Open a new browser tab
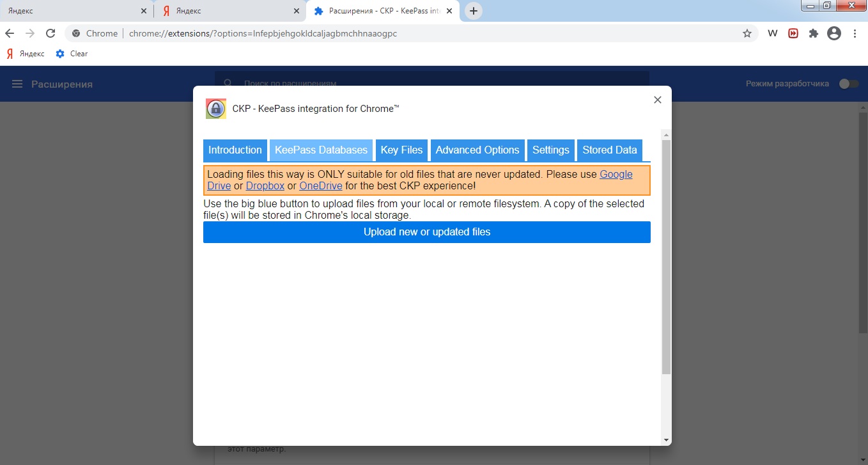This screenshot has width=868, height=465. [473, 11]
